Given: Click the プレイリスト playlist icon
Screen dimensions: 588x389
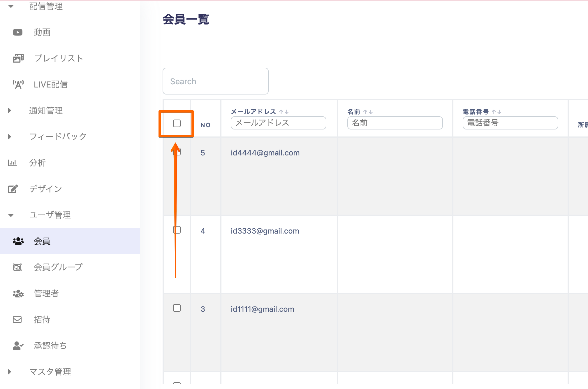Looking at the screenshot, I should [x=18, y=58].
